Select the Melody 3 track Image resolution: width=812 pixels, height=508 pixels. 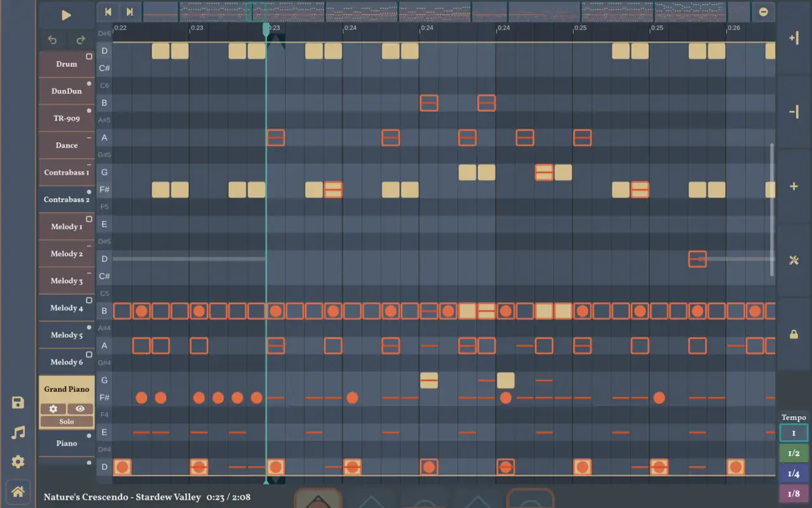67,281
